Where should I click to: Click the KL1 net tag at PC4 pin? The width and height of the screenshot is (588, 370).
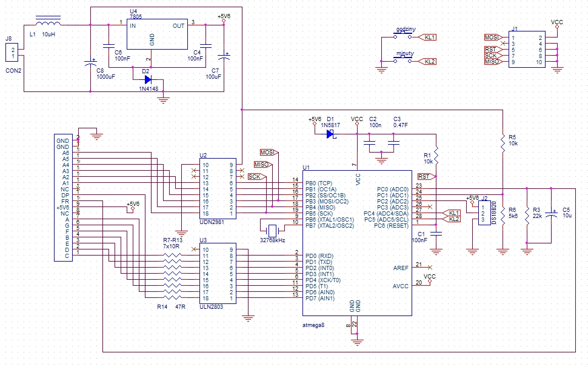[x=452, y=213]
